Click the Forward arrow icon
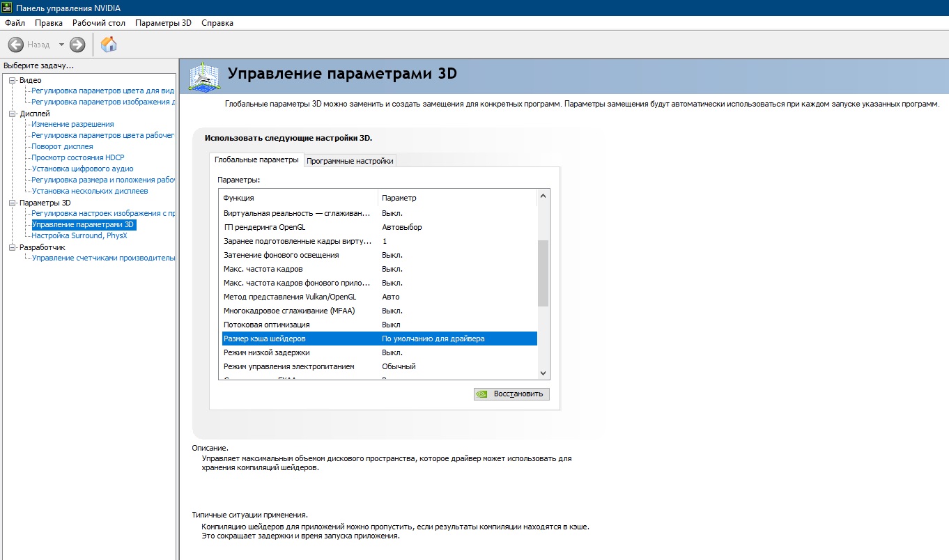Screen dimensions: 949x560 tap(77, 45)
